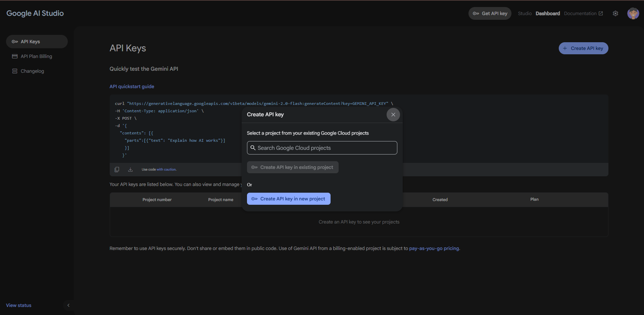Open Documentation external link
The width and height of the screenshot is (644, 315).
point(583,13)
